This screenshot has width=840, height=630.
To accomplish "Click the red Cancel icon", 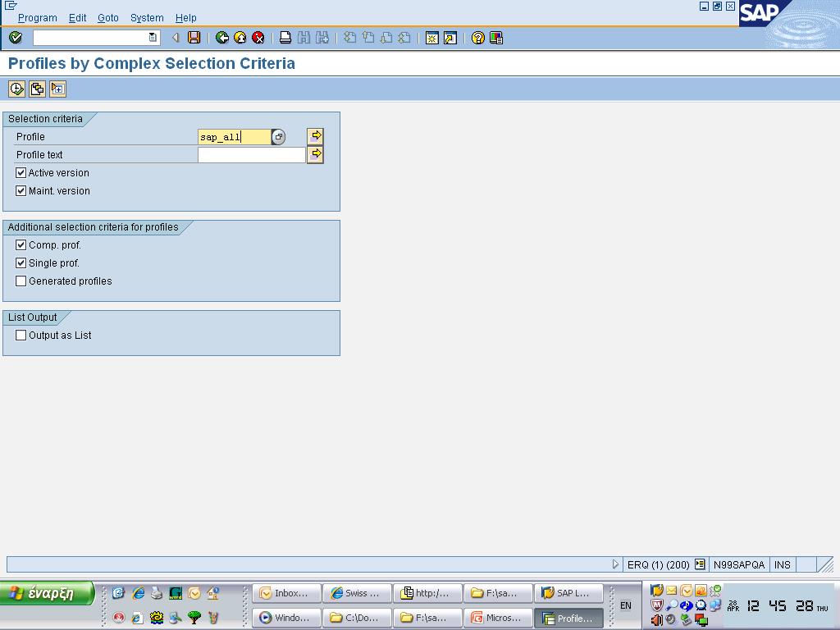I will pyautogui.click(x=258, y=38).
